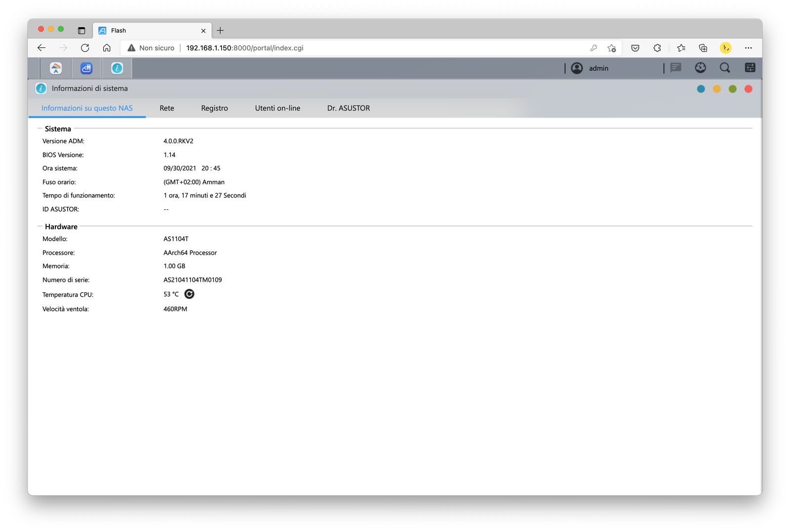Switch to the Rete tab
This screenshot has width=790, height=532.
click(x=167, y=108)
